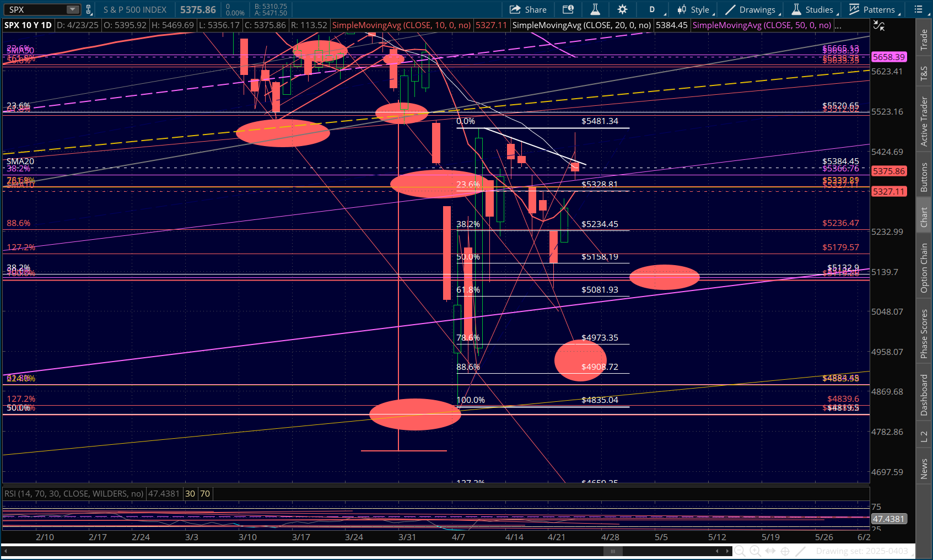
Task: Open the quote details card icon
Action: [568, 9]
